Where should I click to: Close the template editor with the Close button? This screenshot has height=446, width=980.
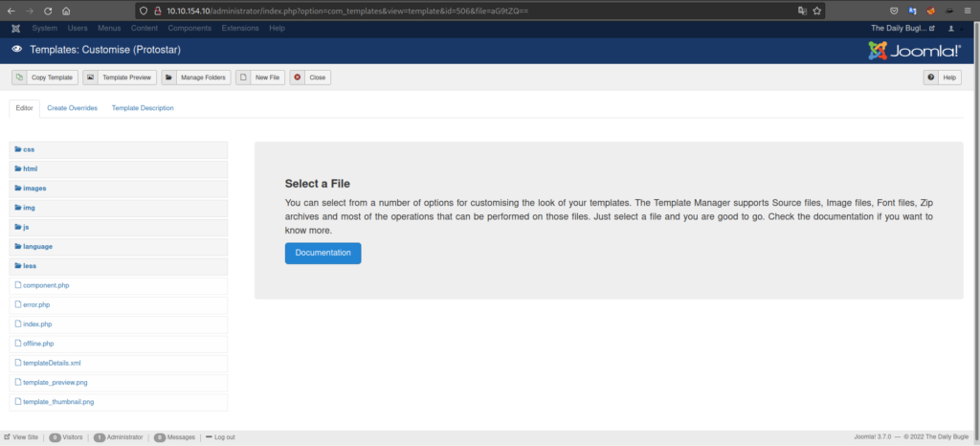(x=310, y=78)
